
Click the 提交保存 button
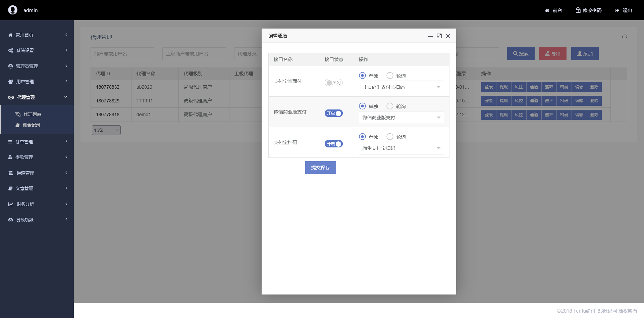coord(320,168)
